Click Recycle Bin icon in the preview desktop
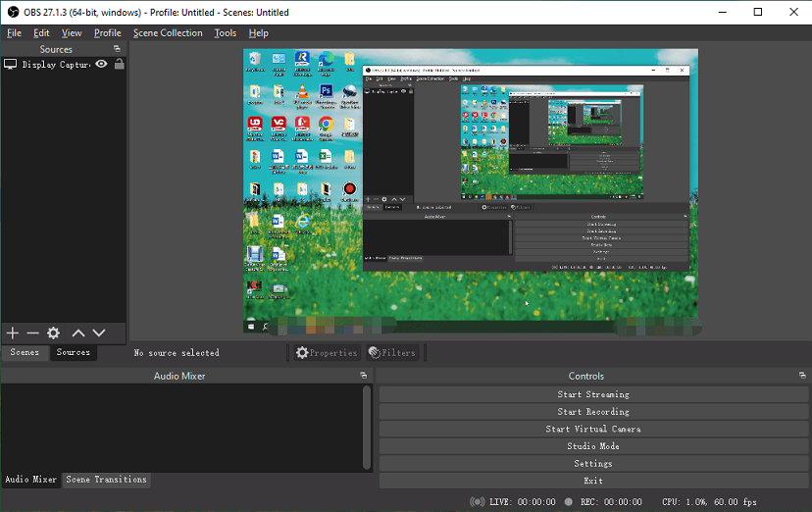This screenshot has height=512, width=812. tap(255, 62)
